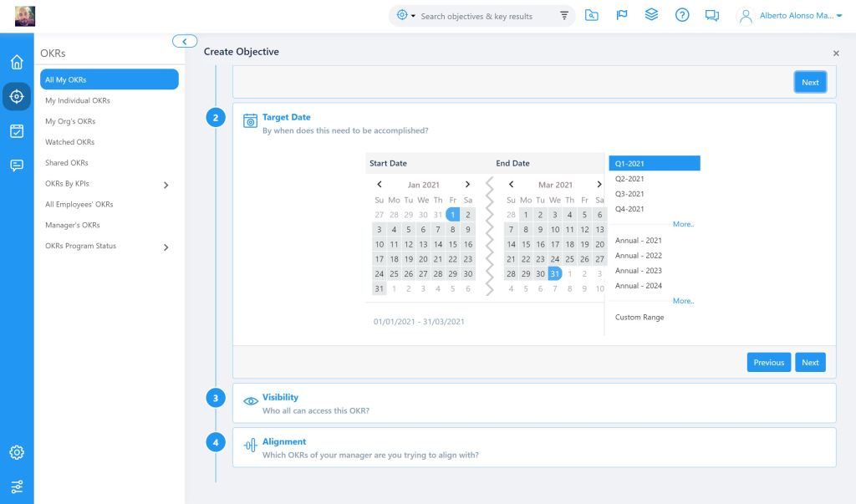856x504 pixels.
Task: Open the Home icon in left sidebar
Action: [x=17, y=63]
